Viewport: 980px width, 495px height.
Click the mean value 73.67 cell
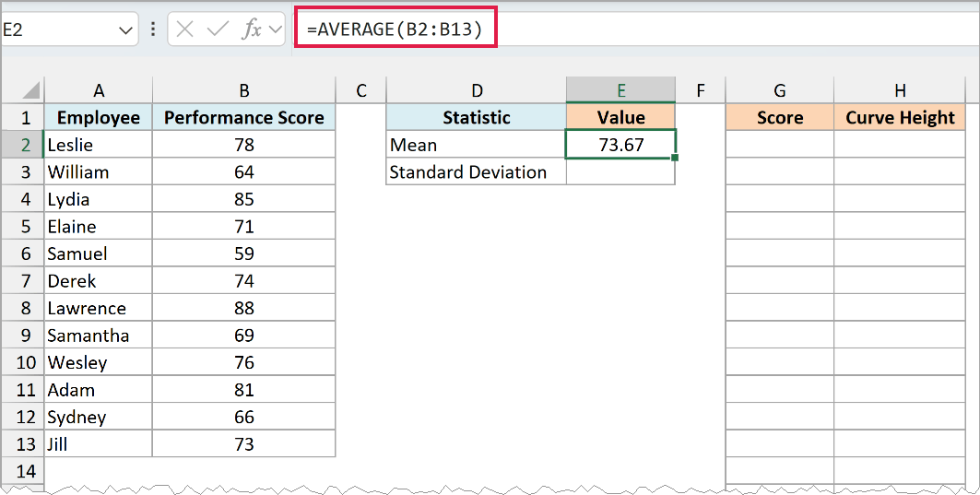click(620, 145)
